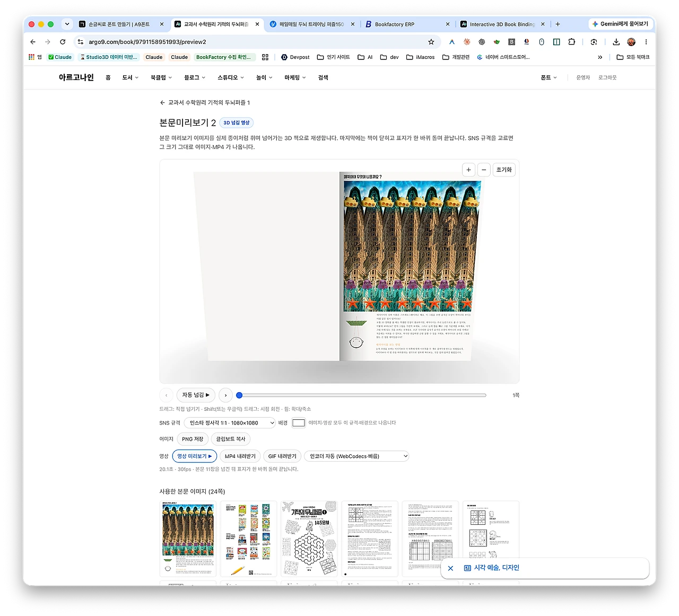Viewport: 679px width, 616px height.
Task: Play the 영상 미리보기 video preview
Action: point(195,456)
